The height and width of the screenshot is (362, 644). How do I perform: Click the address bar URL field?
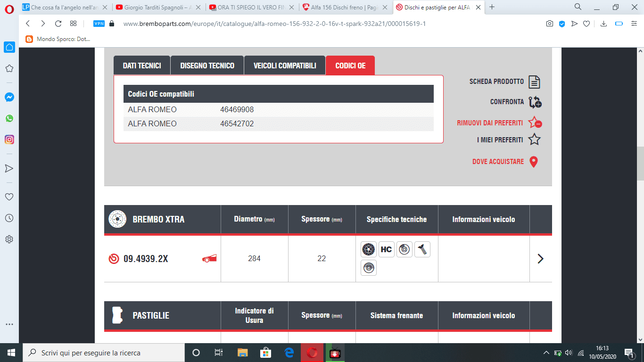(x=274, y=24)
